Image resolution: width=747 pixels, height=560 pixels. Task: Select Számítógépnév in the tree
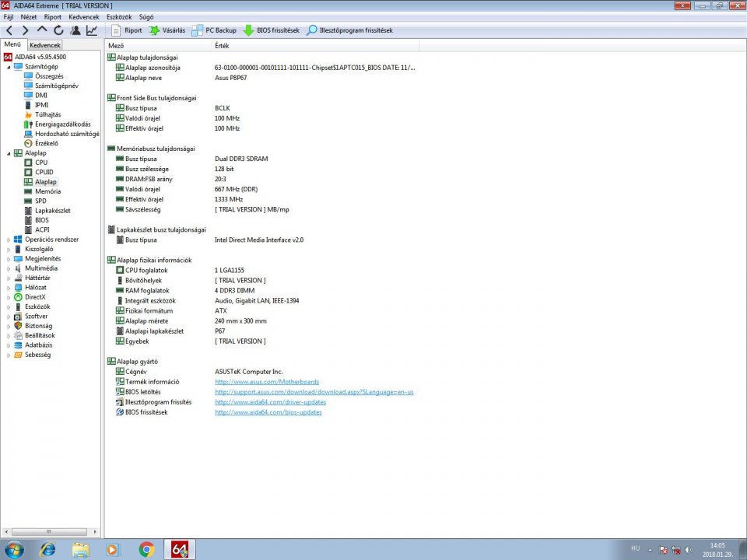51,86
